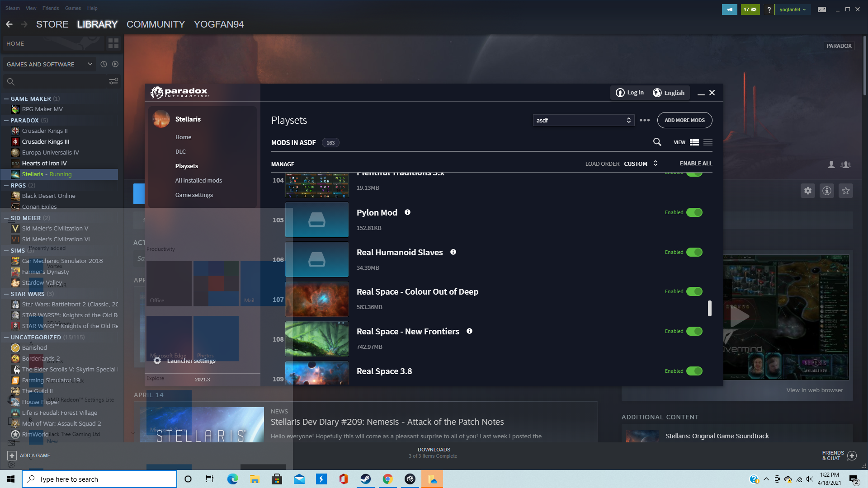This screenshot has width=868, height=488.
Task: Open Steam library advanced filter icon
Action: (x=113, y=81)
